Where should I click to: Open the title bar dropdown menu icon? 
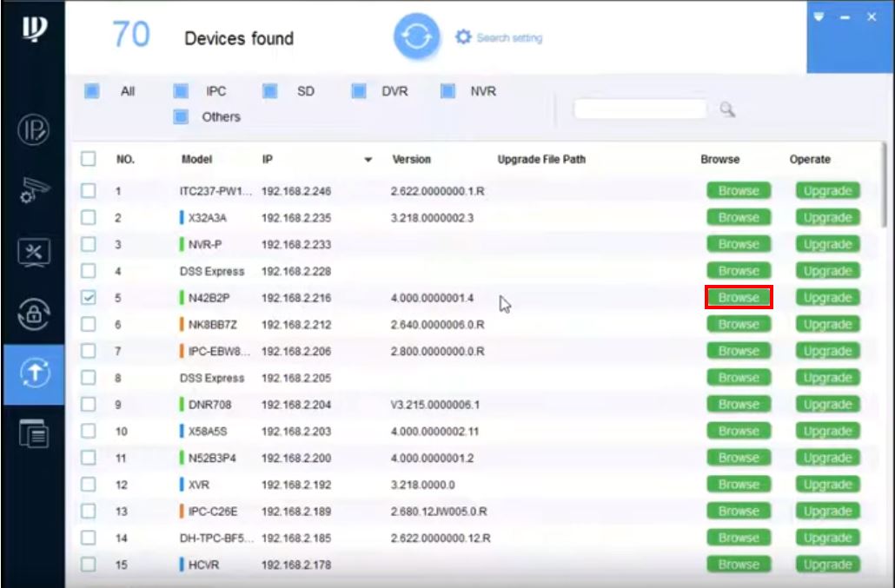click(819, 17)
